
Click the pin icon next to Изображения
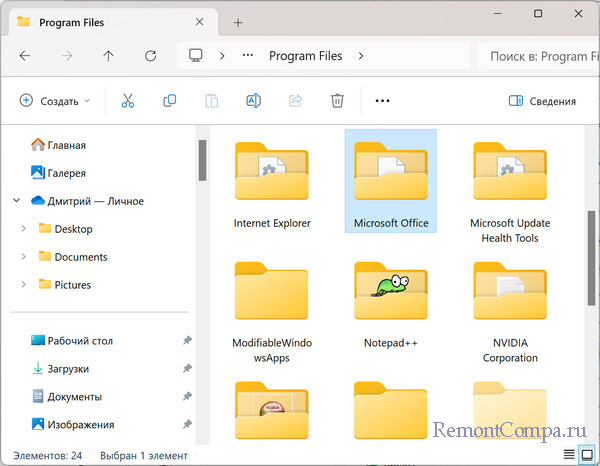click(x=187, y=424)
